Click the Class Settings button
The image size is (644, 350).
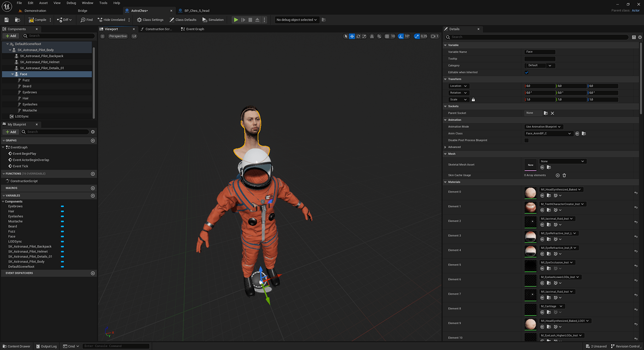click(150, 20)
